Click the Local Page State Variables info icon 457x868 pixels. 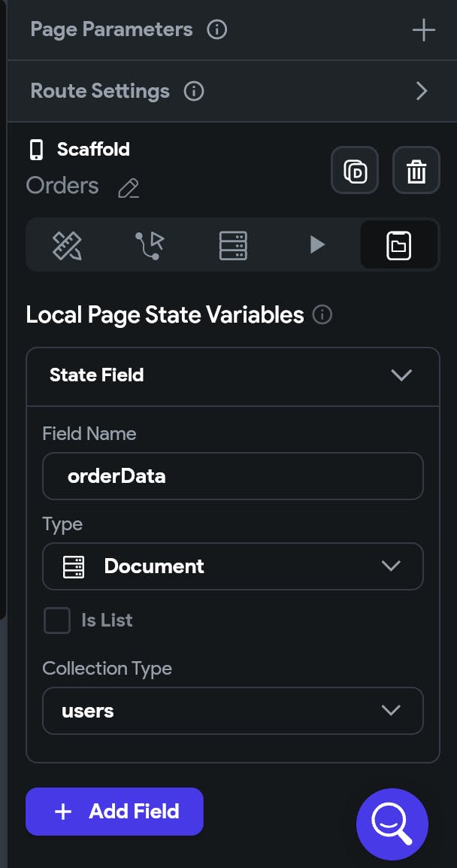click(x=322, y=314)
